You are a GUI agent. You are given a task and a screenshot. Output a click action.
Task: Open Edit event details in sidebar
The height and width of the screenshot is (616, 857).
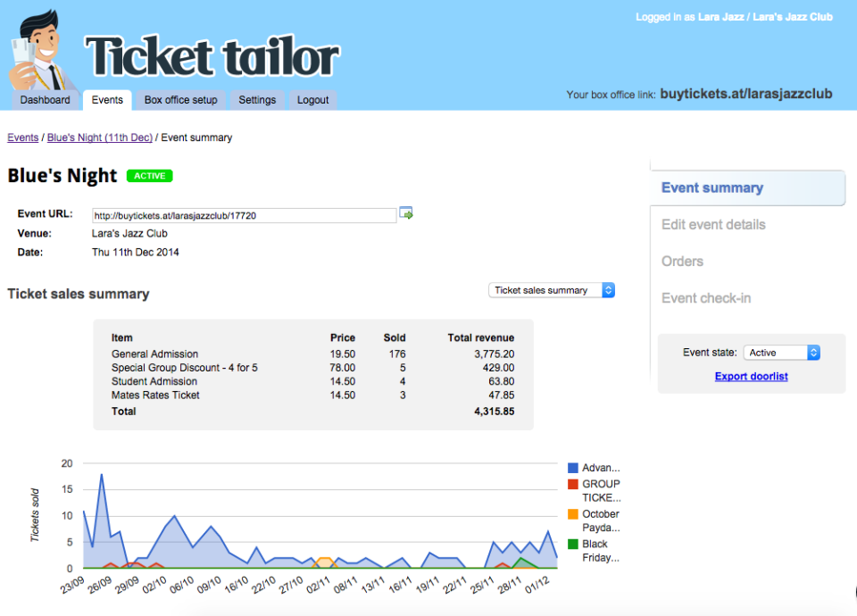713,225
